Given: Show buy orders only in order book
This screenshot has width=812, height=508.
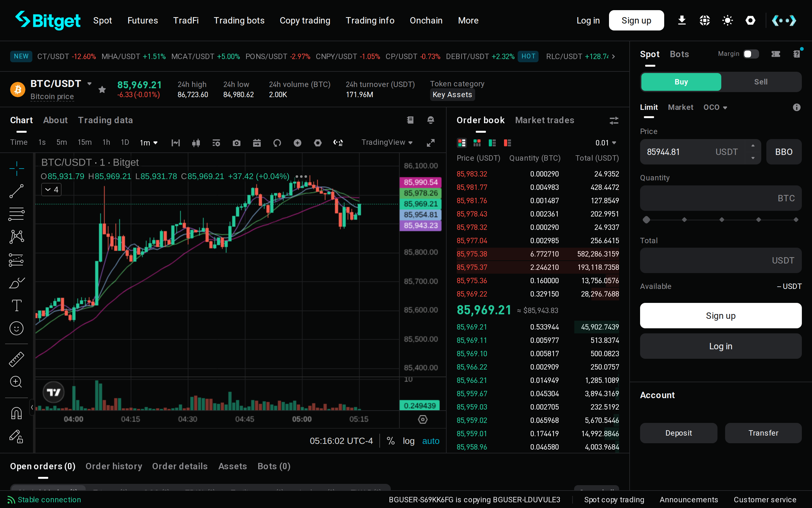Looking at the screenshot, I should pyautogui.click(x=492, y=143).
